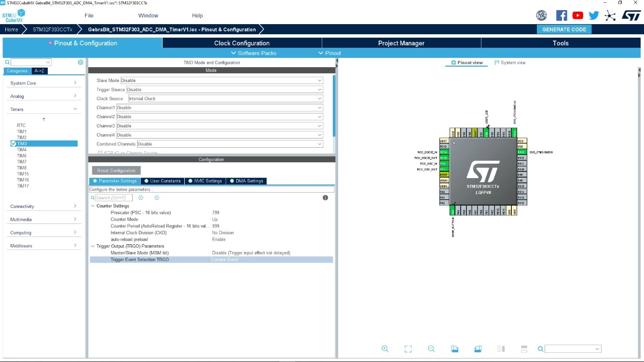Open Software Packs menu
644x362 pixels.
point(253,53)
